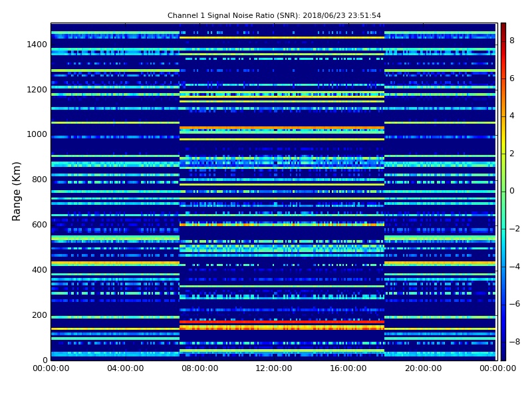The image size is (532, 399).
Task: Click the colorbar label −6
Action: (x=515, y=304)
